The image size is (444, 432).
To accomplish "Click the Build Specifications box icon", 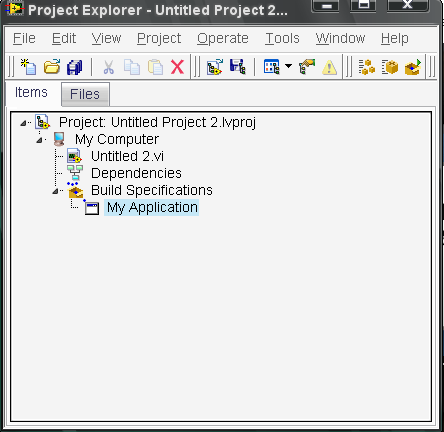I will tap(75, 190).
